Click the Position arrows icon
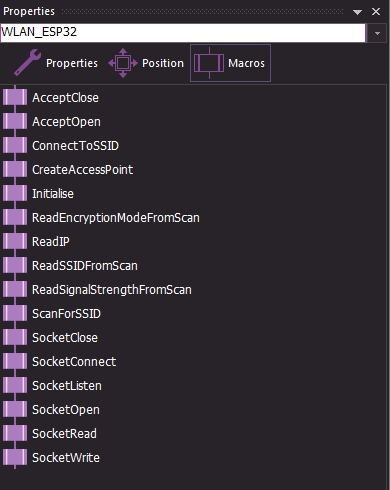 tap(123, 63)
